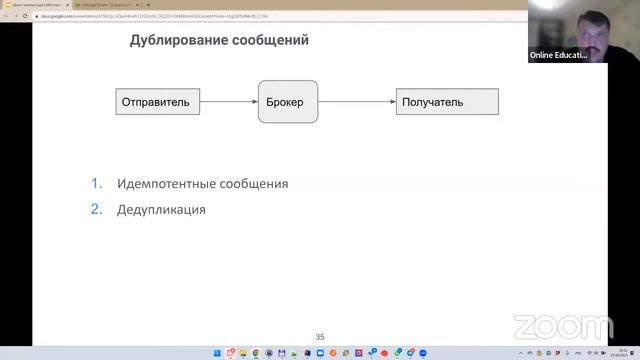This screenshot has height=360, width=640.
Task: Open the orange round taskbar app
Action: coord(333,353)
